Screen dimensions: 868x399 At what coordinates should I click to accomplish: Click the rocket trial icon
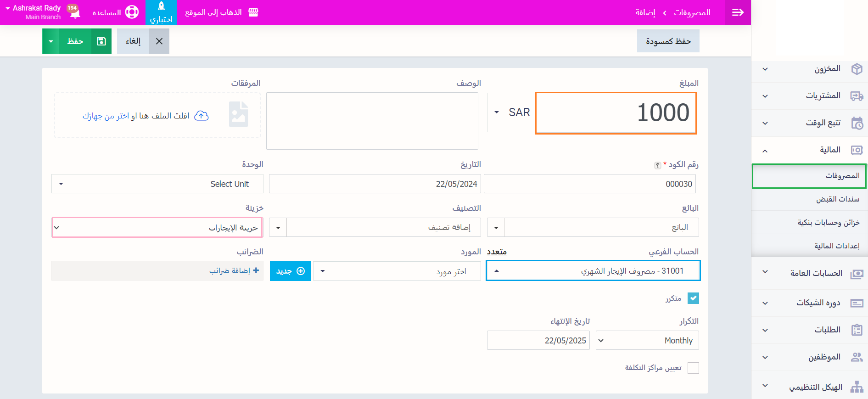tap(161, 6)
